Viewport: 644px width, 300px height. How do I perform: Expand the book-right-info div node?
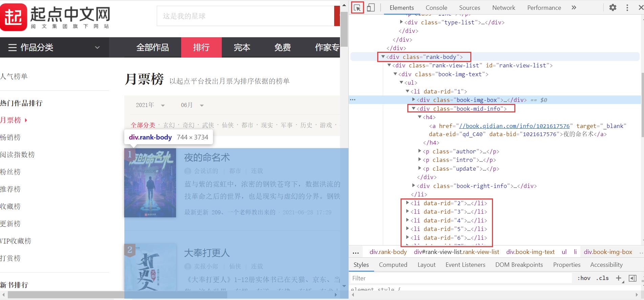[413, 186]
